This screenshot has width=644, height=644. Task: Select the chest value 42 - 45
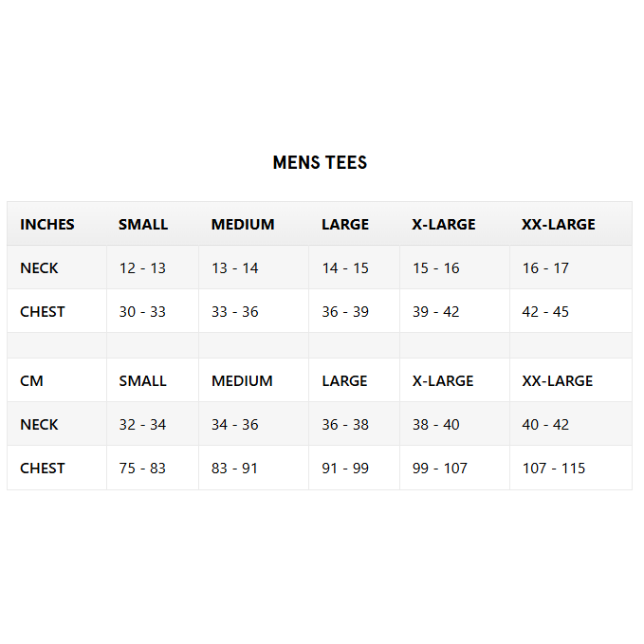pos(545,312)
